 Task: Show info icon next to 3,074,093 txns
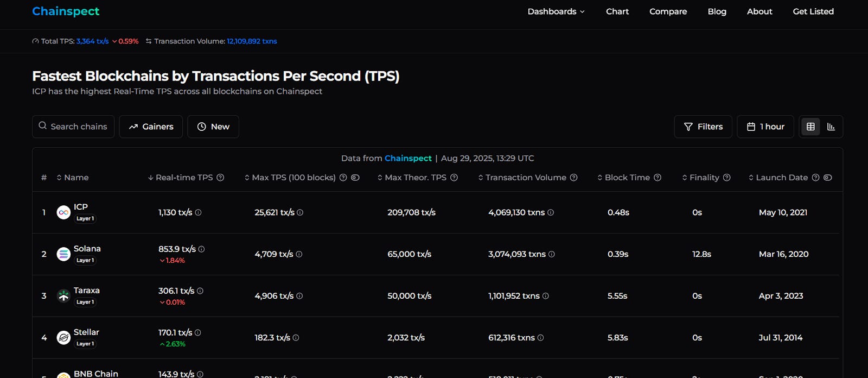point(552,254)
